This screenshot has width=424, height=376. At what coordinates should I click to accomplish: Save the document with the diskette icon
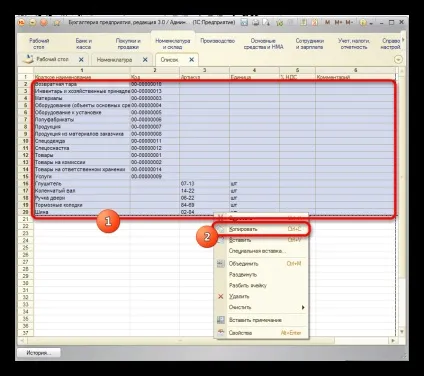244,23
